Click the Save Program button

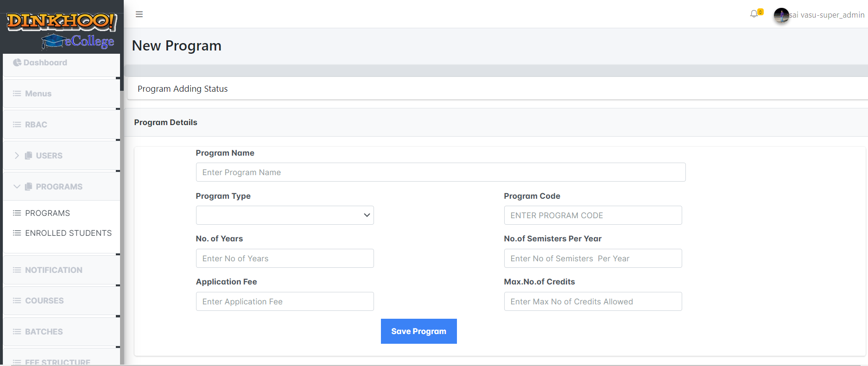pyautogui.click(x=418, y=331)
